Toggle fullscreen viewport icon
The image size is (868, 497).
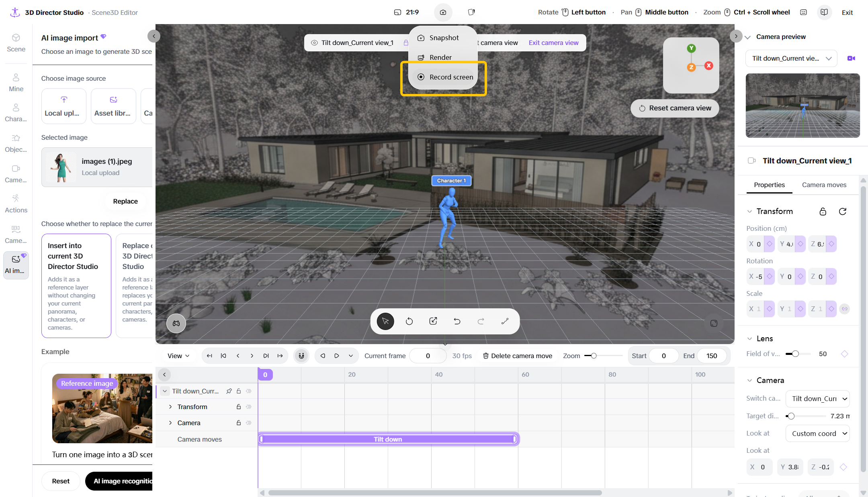tap(714, 323)
